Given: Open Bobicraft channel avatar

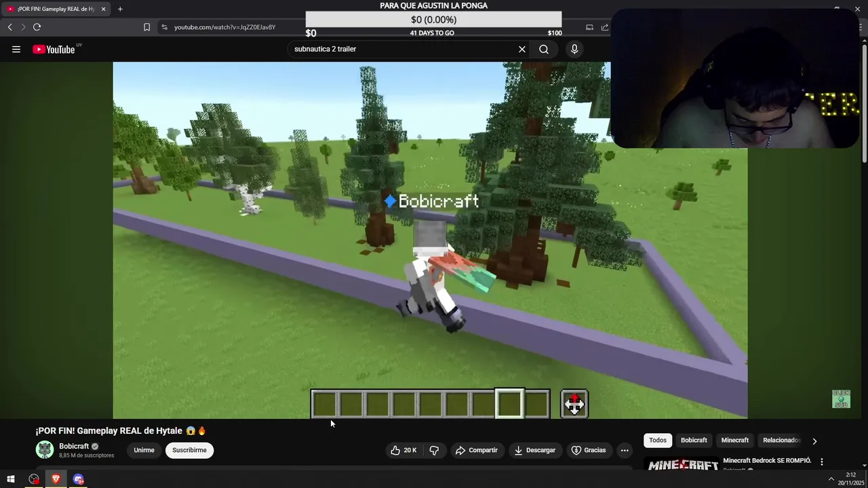Looking at the screenshot, I should [45, 450].
